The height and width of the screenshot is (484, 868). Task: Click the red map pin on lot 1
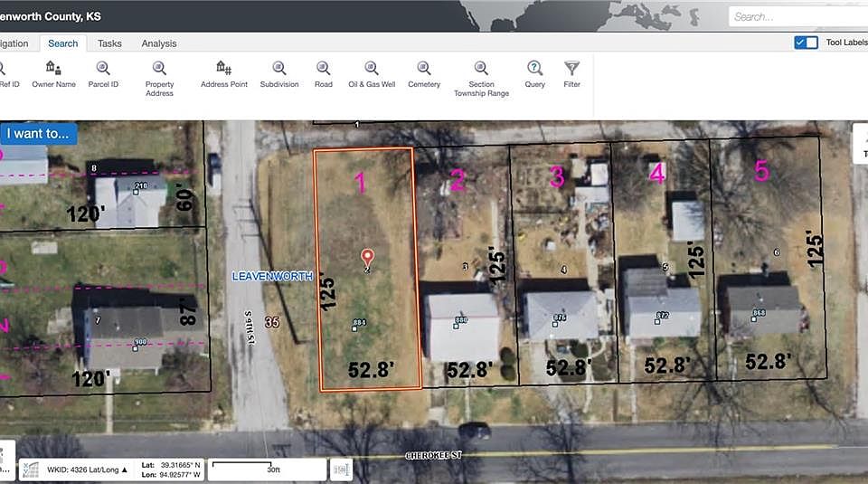367,258
